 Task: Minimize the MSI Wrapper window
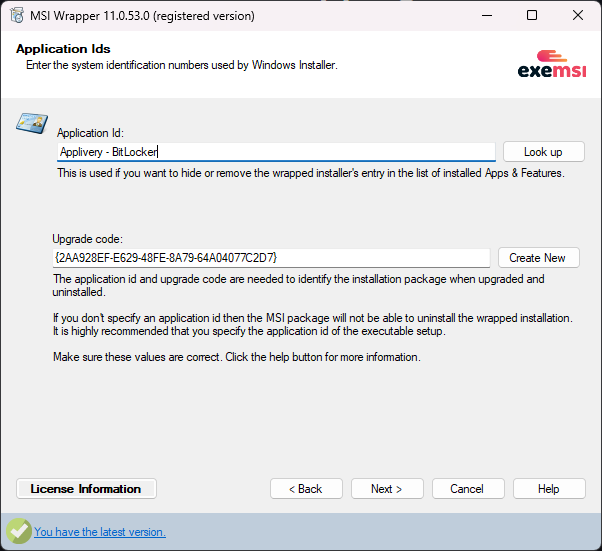pos(487,16)
